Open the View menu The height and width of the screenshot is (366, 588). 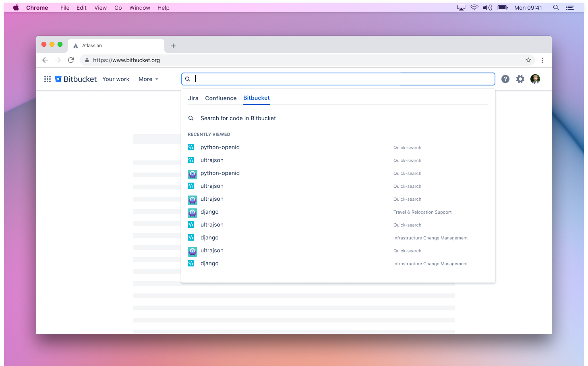[x=100, y=8]
